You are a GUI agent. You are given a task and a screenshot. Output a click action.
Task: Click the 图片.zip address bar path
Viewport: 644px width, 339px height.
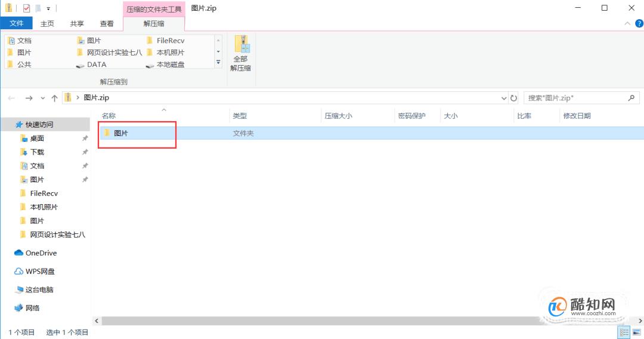click(x=96, y=98)
